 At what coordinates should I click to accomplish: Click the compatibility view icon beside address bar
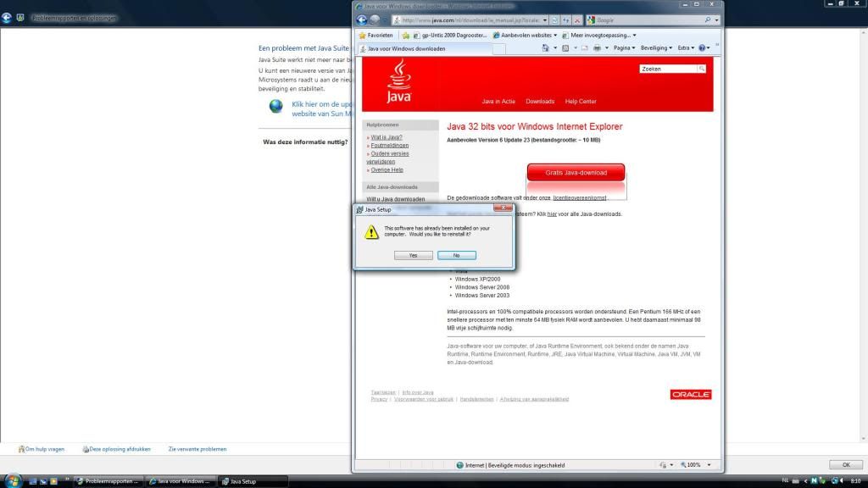click(554, 20)
